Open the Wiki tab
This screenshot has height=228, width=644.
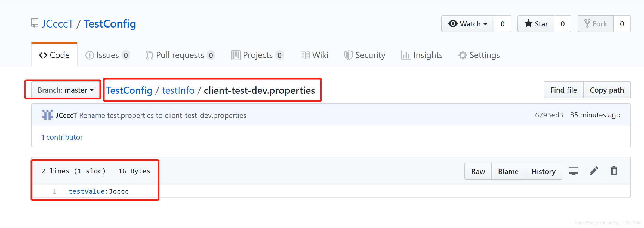point(315,55)
